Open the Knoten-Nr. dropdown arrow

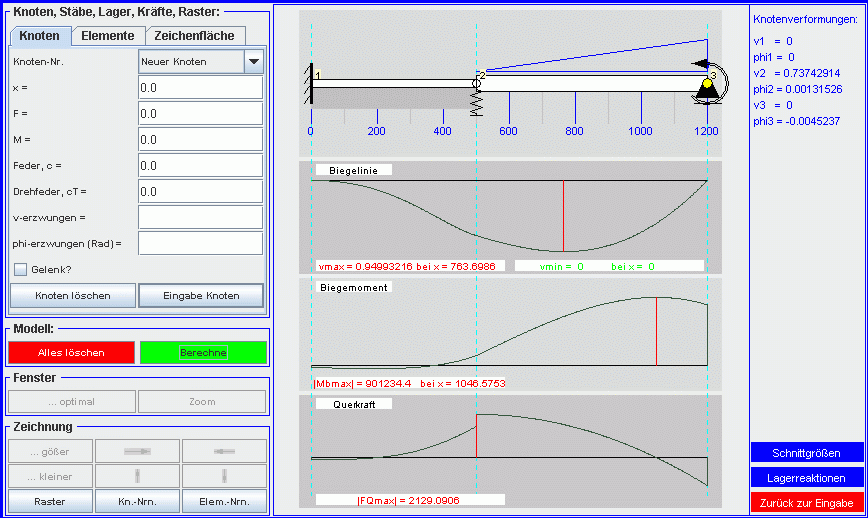click(x=254, y=61)
